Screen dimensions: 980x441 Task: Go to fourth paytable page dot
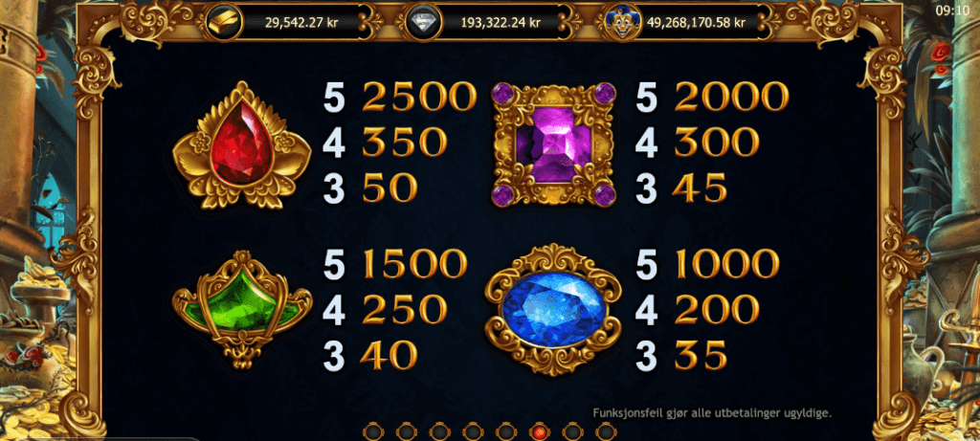473,431
